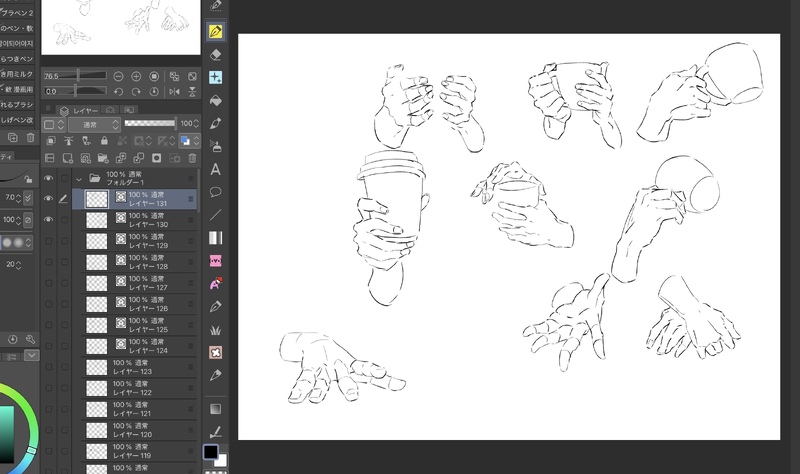Toggle clip to layer below
Viewport: 800px width, 474px height.
(x=51, y=141)
